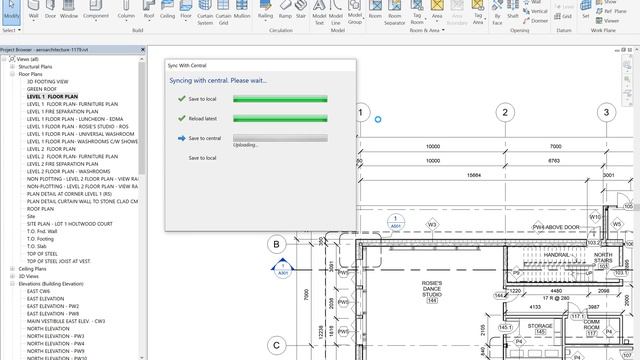Select the section marker A301 symbol
This screenshot has height=360, width=640.
tap(282, 269)
